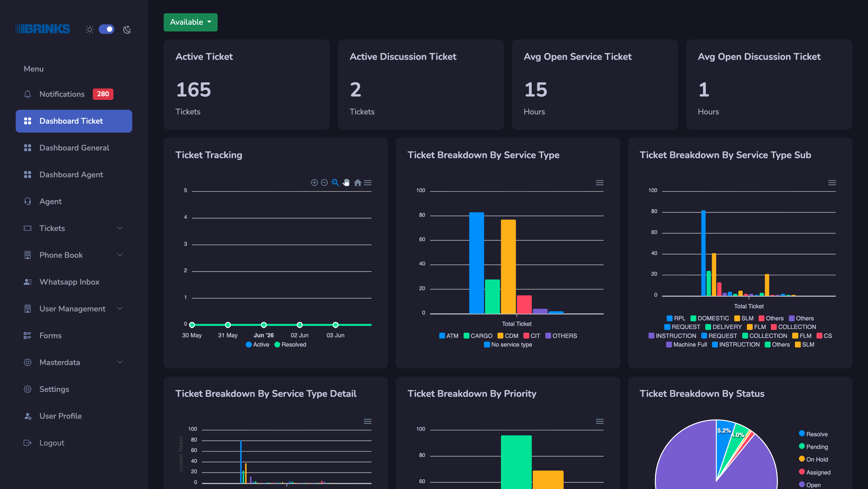The height and width of the screenshot is (489, 868).
Task: Click the Logout link
Action: [x=51, y=443]
